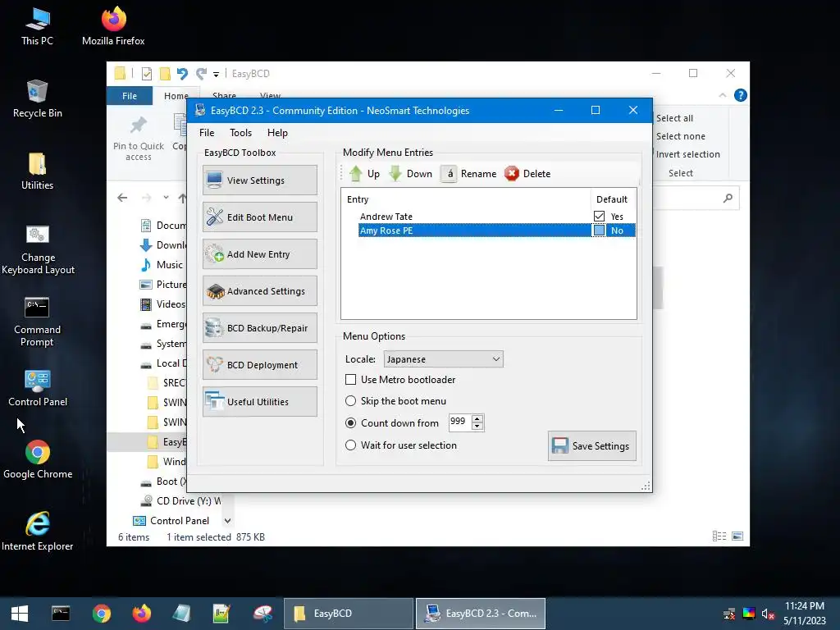This screenshot has width=840, height=630.
Task: Select Skip the boot menu option
Action: click(351, 400)
